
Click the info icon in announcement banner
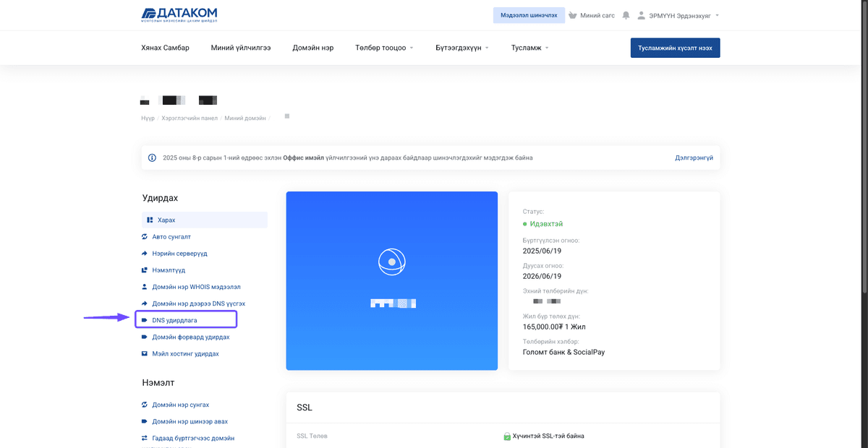tap(152, 158)
